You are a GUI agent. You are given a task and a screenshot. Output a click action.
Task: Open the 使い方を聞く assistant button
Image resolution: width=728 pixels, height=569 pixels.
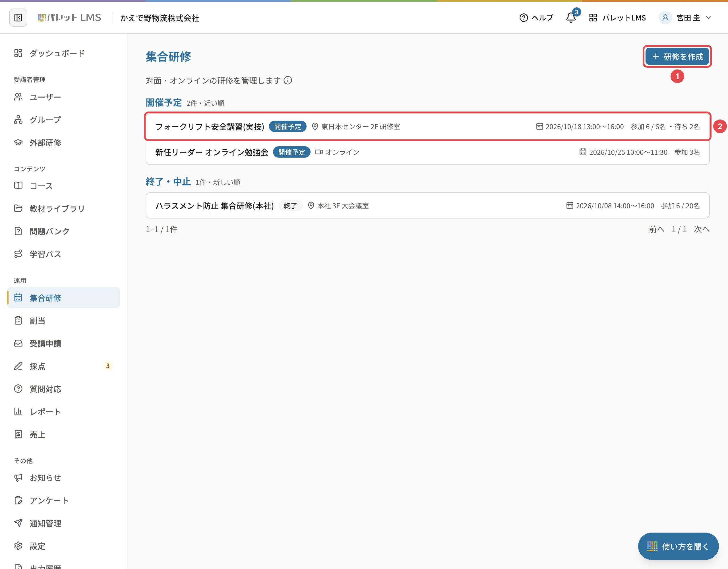click(x=678, y=546)
